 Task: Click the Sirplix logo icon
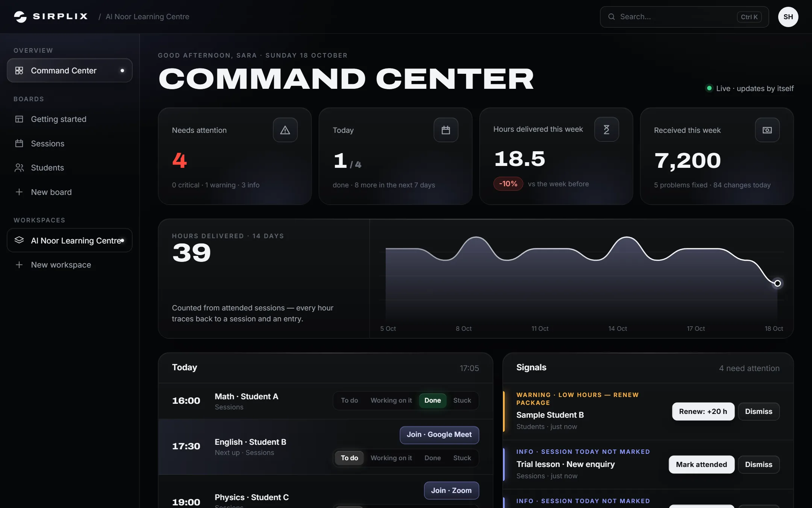[x=20, y=17]
